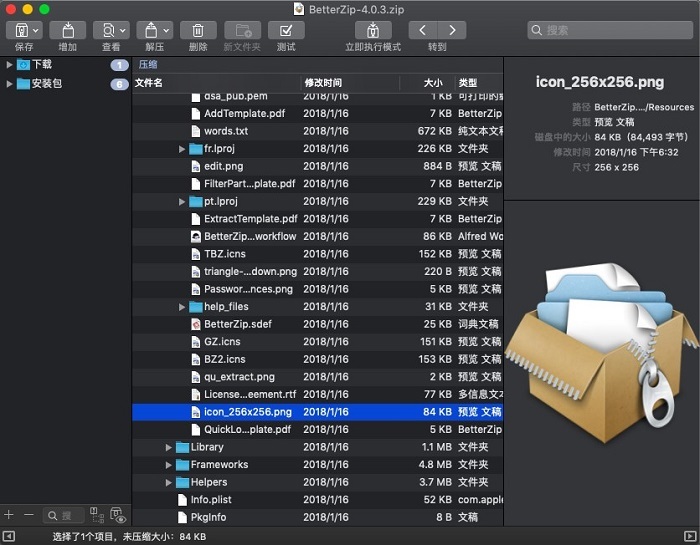
Task: Expand the 下载 sidebar group
Action: pyautogui.click(x=9, y=65)
